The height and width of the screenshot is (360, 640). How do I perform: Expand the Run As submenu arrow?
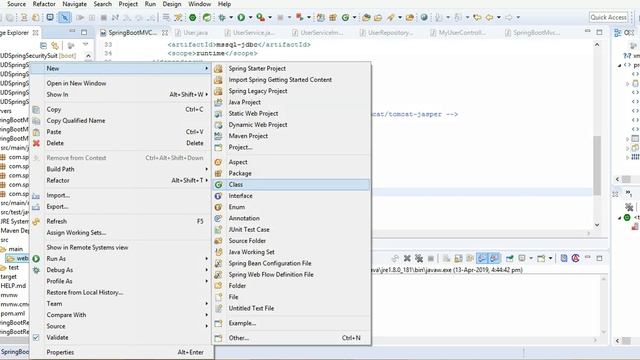tap(207, 259)
